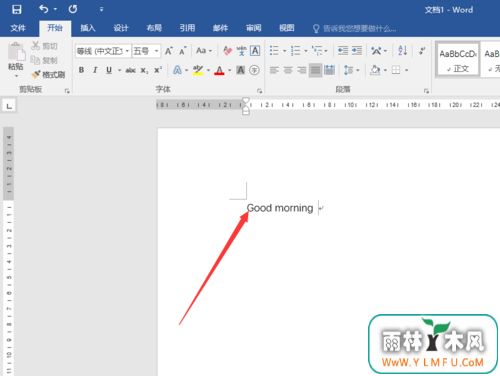Open the font size dropdown showing 五号
This screenshot has height=376, width=500.
146,51
